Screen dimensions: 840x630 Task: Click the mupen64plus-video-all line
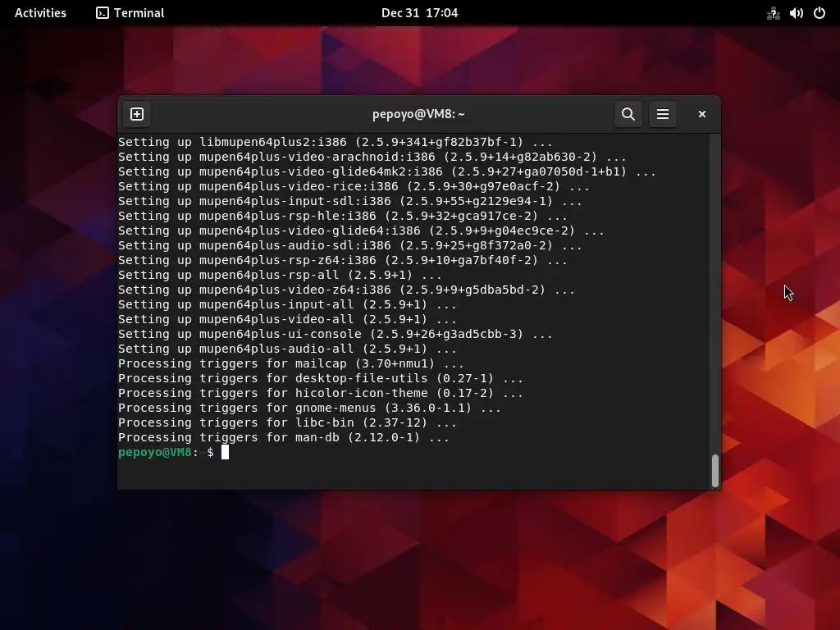(288, 319)
